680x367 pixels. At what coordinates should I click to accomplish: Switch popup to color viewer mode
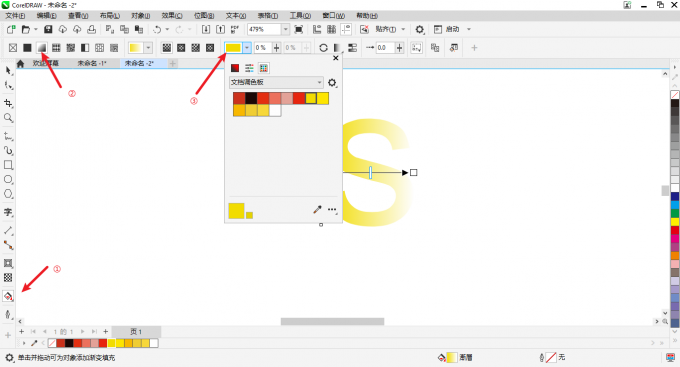(x=235, y=68)
